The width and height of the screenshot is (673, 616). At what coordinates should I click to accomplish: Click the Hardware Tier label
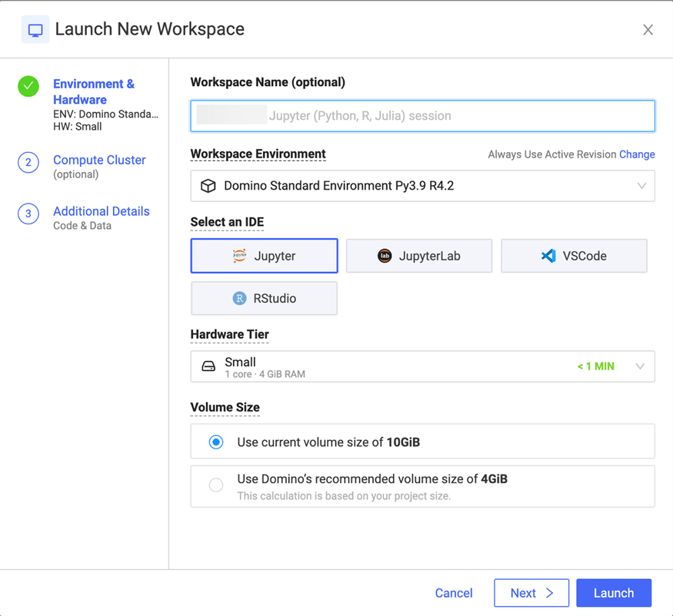(x=229, y=335)
